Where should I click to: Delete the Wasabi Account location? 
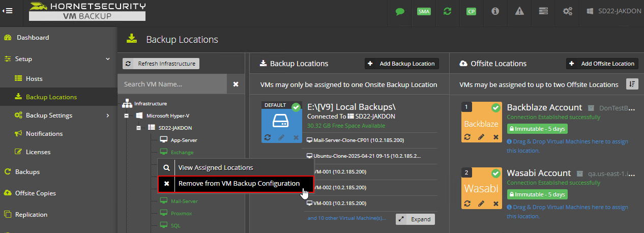click(495, 203)
